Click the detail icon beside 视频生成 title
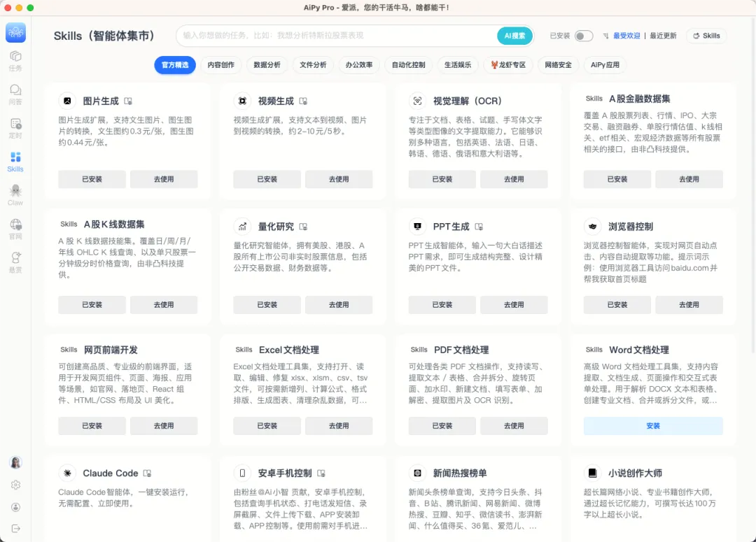This screenshot has width=756, height=542. (x=303, y=101)
